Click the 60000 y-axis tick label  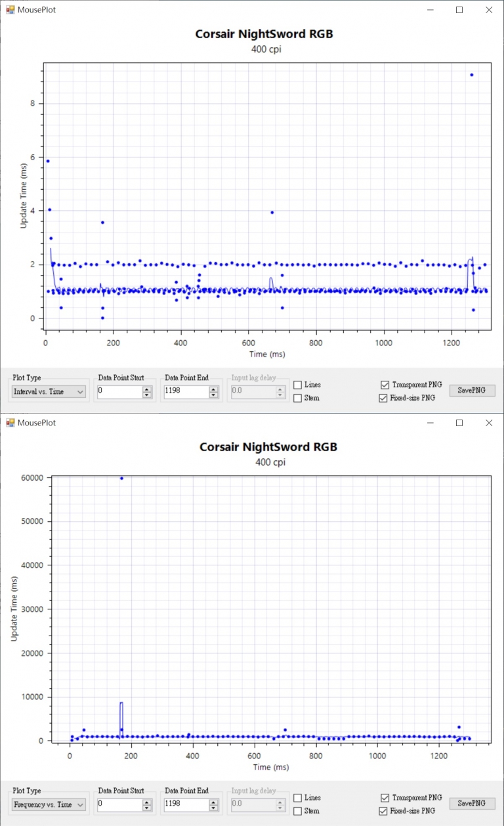pyautogui.click(x=32, y=478)
